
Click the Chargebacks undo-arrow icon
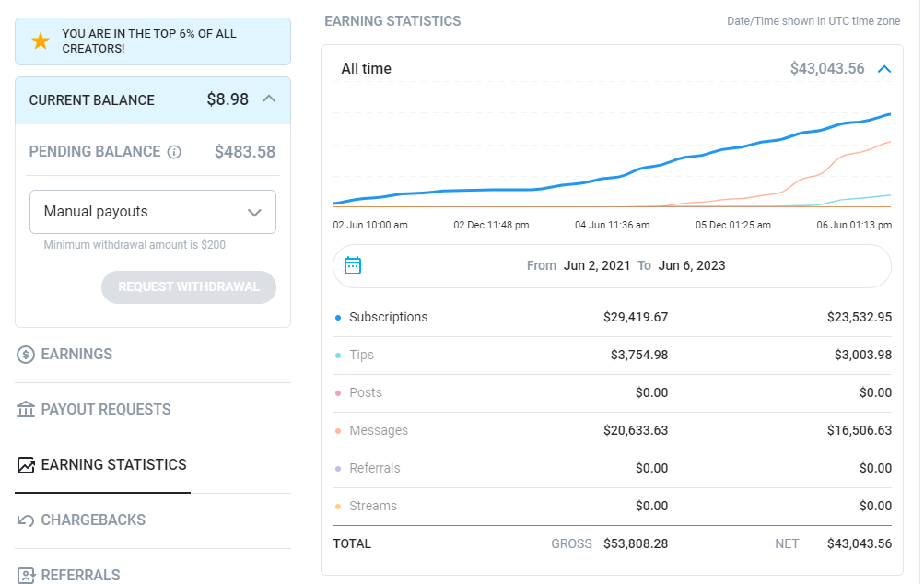[26, 520]
